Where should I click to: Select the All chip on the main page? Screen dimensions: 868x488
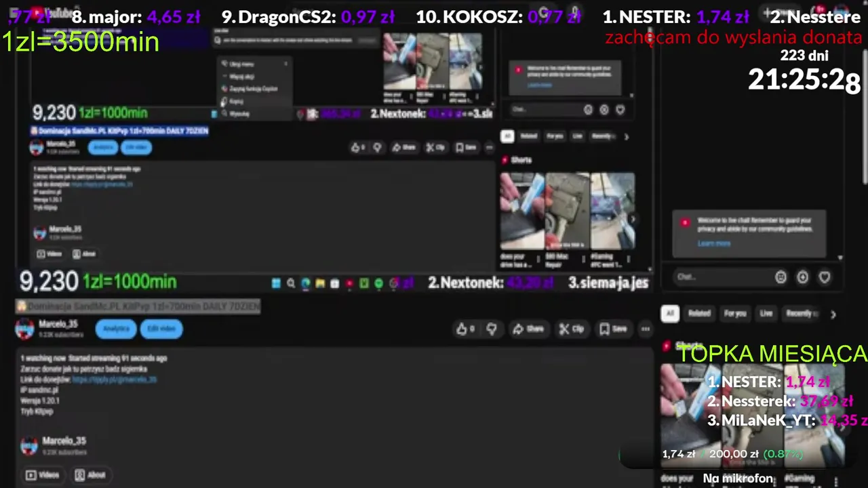pyautogui.click(x=670, y=313)
